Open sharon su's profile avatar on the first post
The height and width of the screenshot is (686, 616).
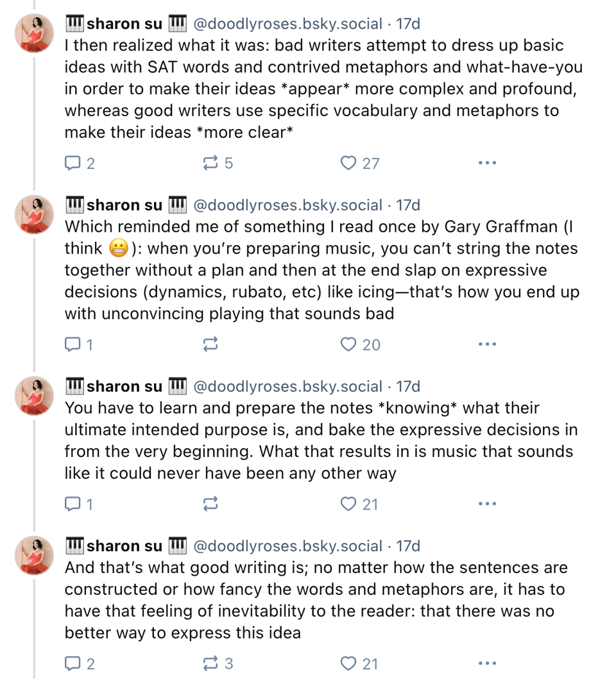tap(33, 28)
